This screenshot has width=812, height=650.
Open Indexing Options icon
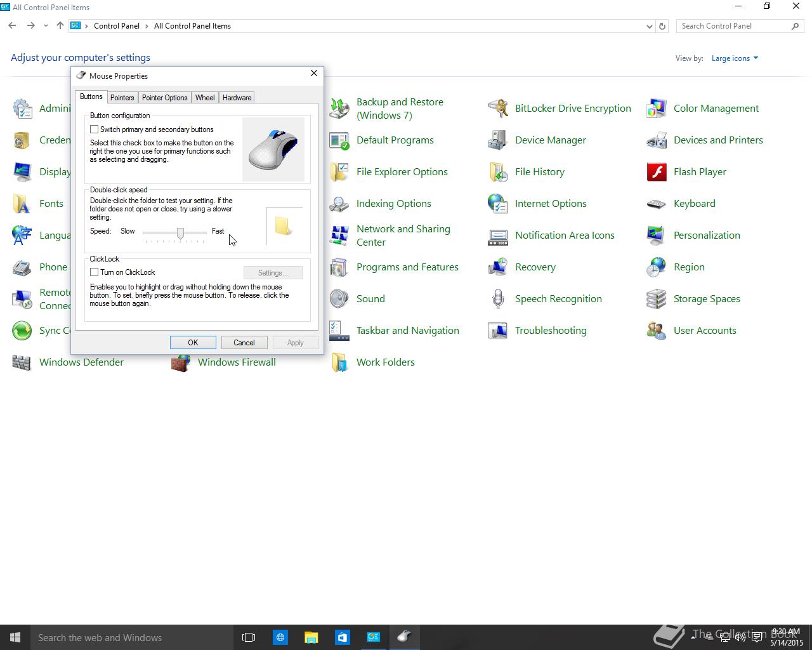[339, 204]
